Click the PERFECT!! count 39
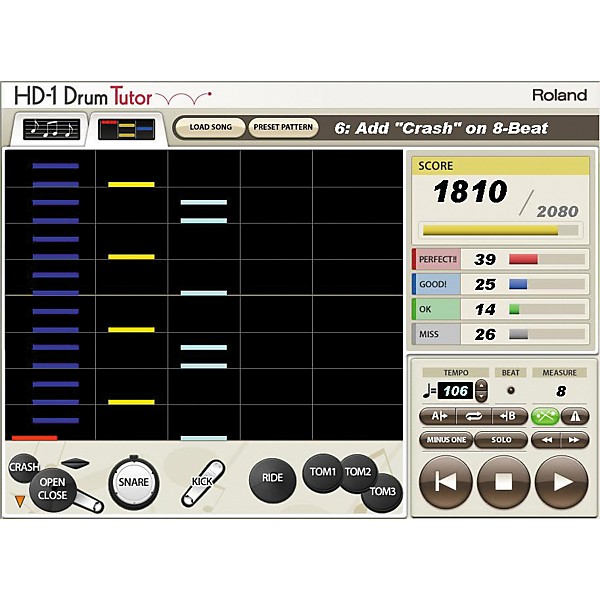 (485, 259)
